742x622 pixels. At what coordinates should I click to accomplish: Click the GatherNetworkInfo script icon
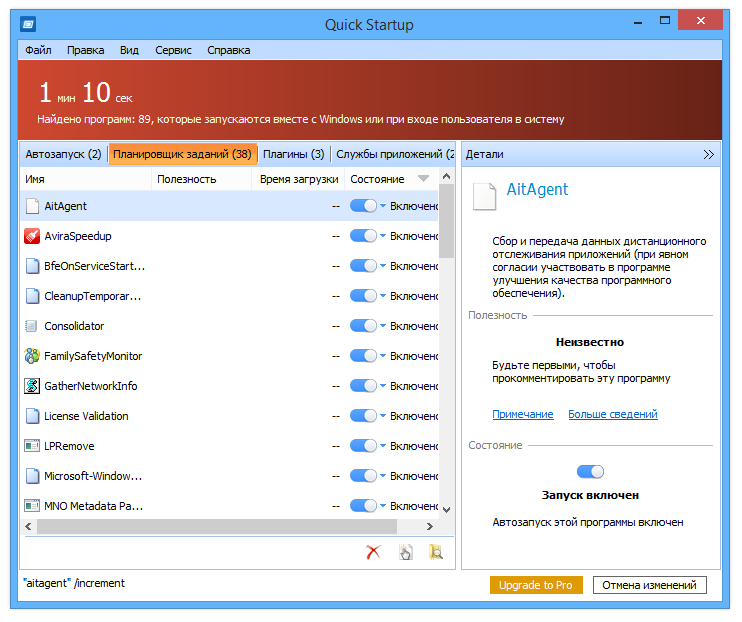tap(32, 386)
